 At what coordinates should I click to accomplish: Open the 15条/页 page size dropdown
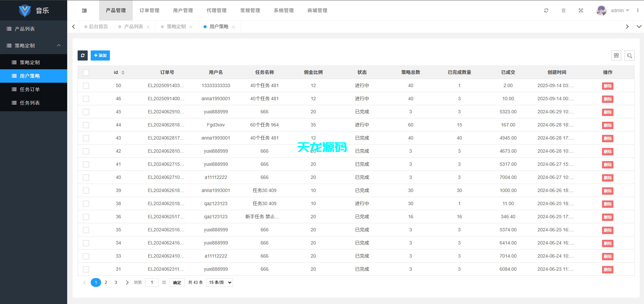(x=219, y=282)
